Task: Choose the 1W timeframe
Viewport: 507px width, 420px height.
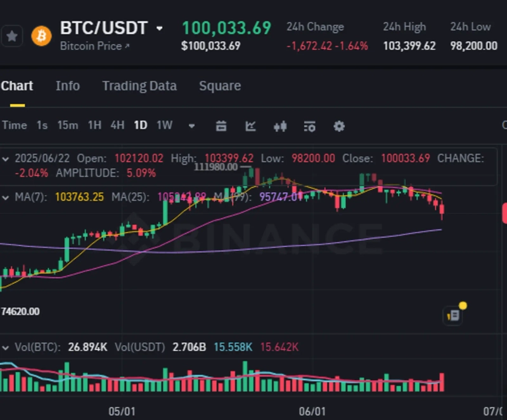Action: point(164,125)
